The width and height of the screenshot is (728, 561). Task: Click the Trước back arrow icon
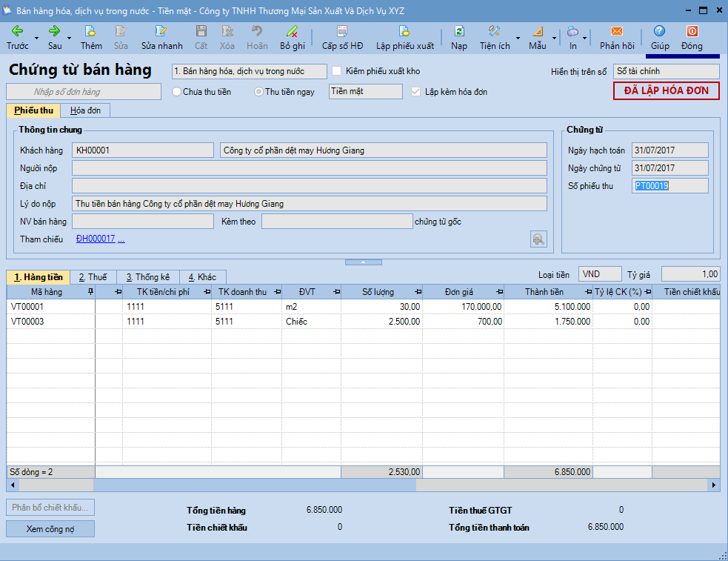(17, 31)
